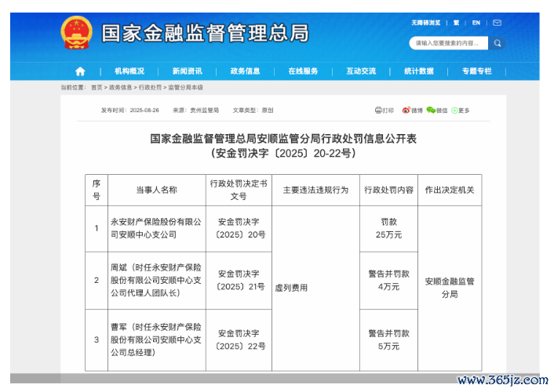
Task: Select authority cell 安顺金融监管分局
Action: coord(450,289)
